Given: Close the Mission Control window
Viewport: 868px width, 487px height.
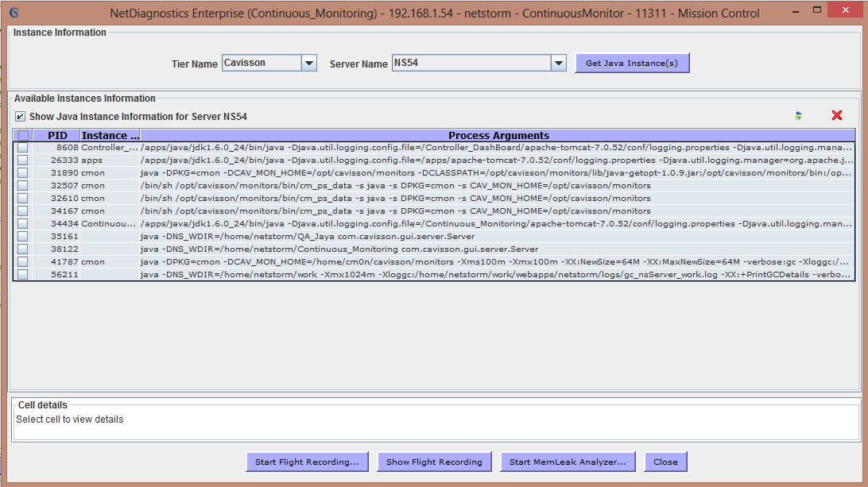Looking at the screenshot, I should click(x=845, y=10).
